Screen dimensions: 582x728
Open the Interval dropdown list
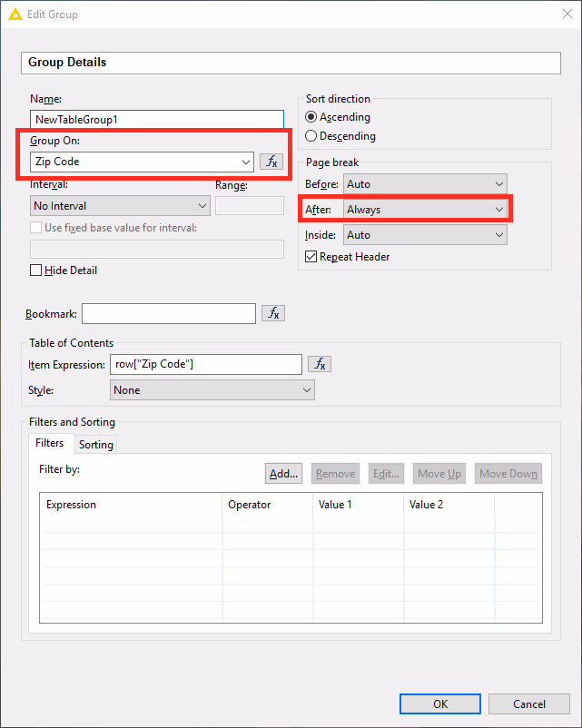[x=202, y=206]
